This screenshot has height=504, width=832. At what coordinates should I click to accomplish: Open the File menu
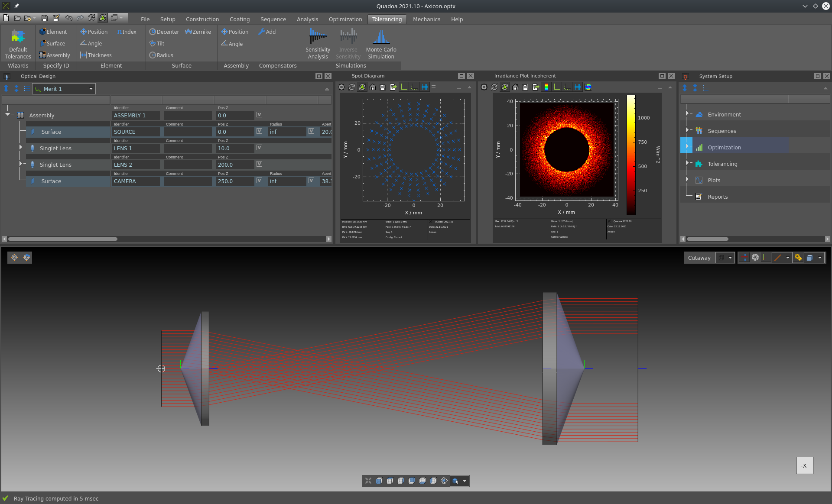[x=145, y=19]
